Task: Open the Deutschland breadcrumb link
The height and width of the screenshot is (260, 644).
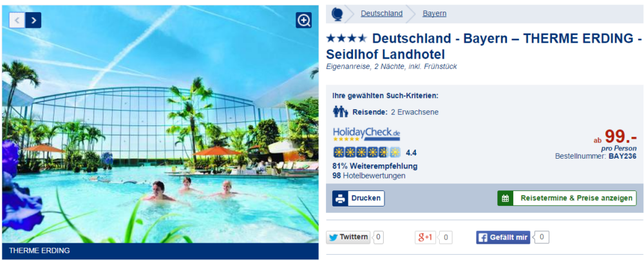Action: [x=381, y=14]
